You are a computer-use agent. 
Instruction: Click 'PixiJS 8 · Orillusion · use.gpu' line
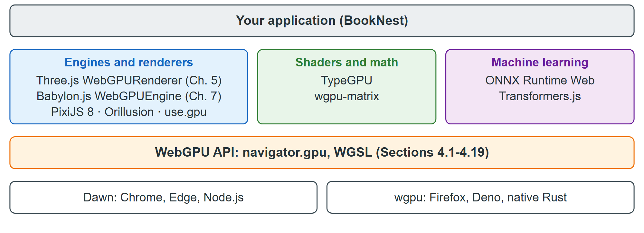point(129,112)
